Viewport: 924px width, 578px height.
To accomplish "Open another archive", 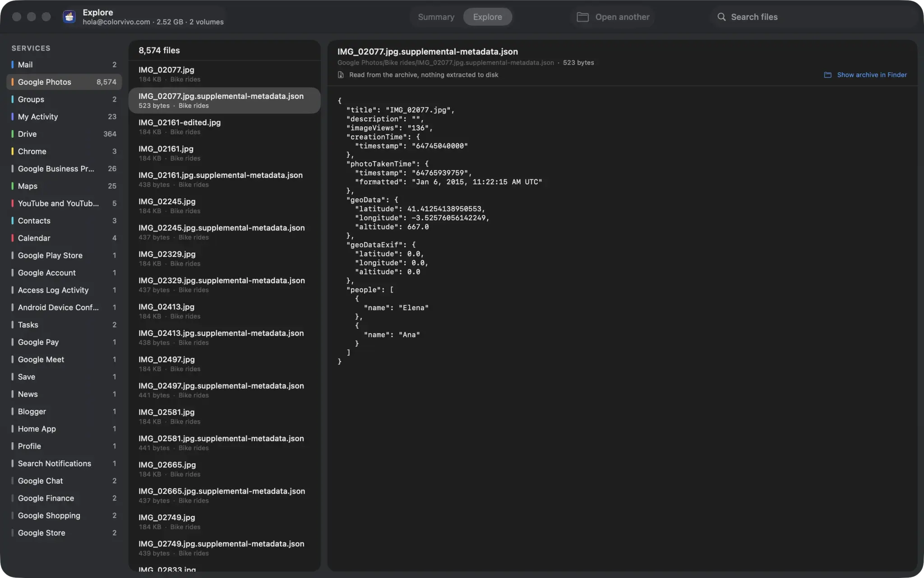I will pos(613,17).
